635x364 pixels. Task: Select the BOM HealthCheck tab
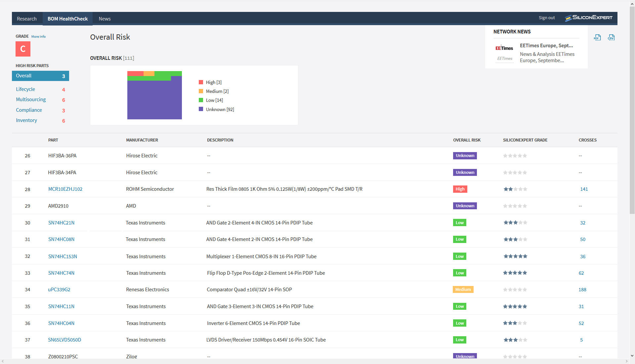point(67,19)
